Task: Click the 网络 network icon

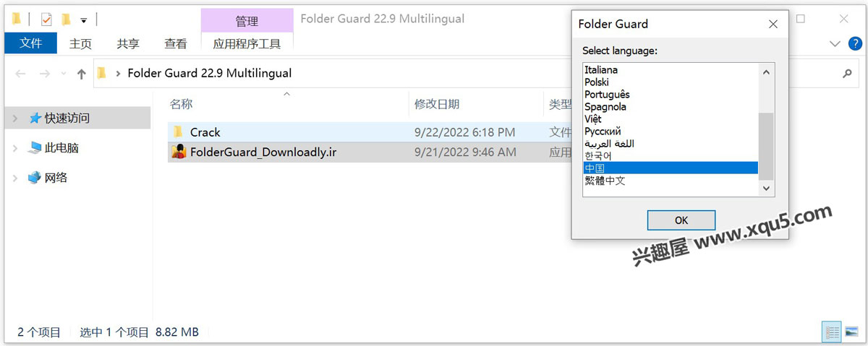Action: pyautogui.click(x=35, y=177)
